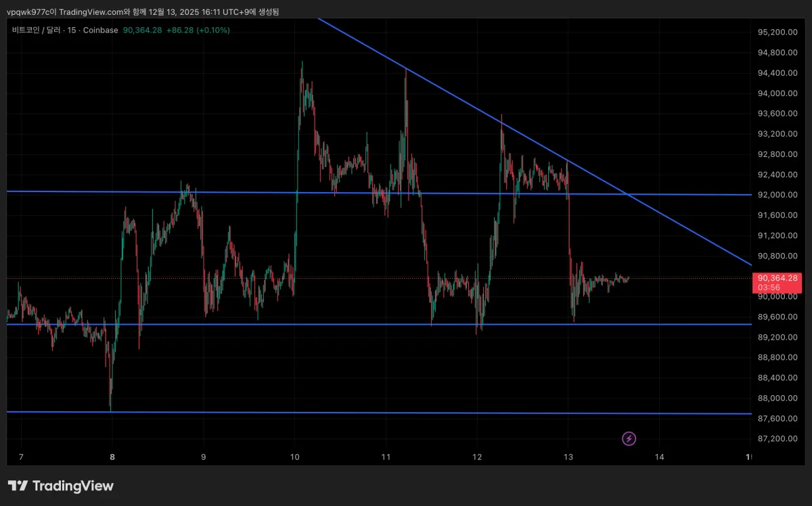The height and width of the screenshot is (506, 812).
Task: Click the 90,000.00 price axis label
Action: (x=776, y=296)
